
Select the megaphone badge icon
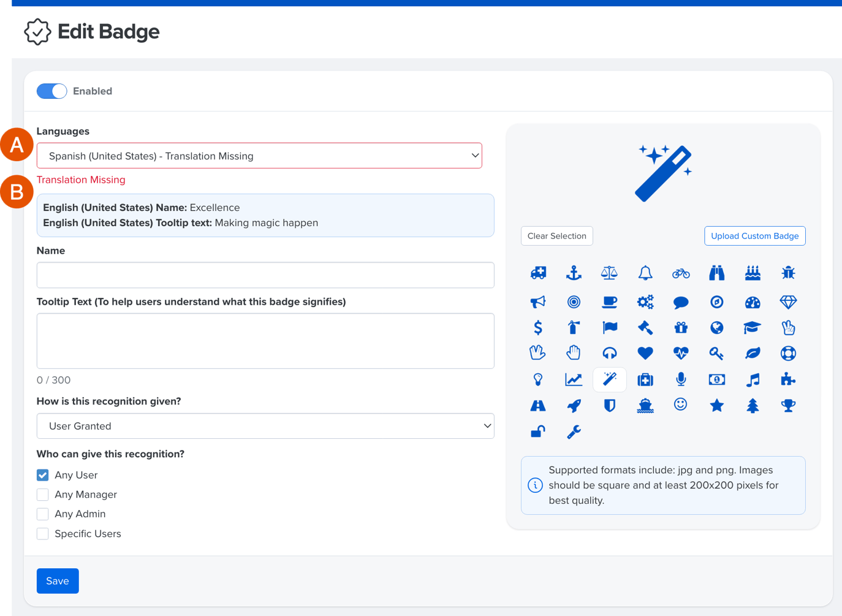click(x=537, y=302)
